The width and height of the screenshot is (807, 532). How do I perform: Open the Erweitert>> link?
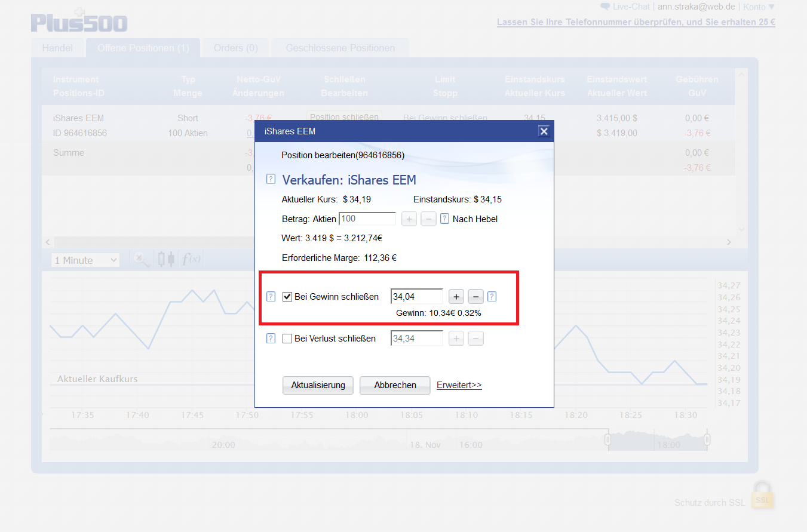click(x=459, y=385)
